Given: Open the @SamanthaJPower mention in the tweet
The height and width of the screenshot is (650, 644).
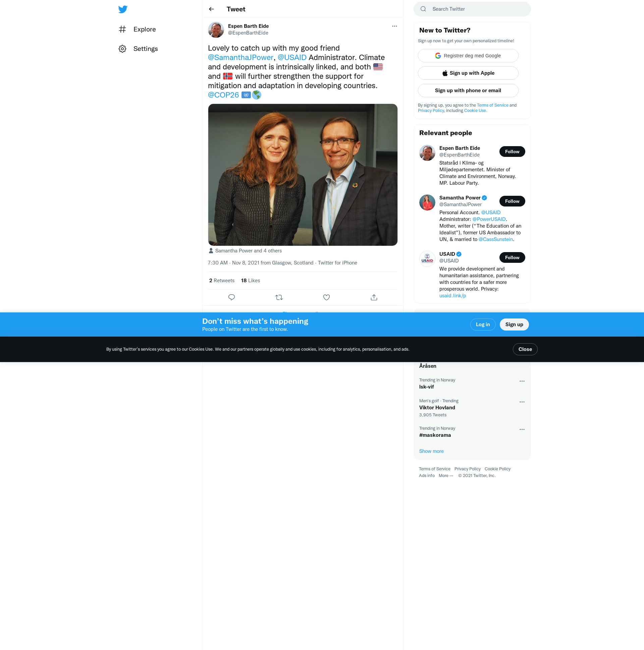Looking at the screenshot, I should tap(240, 58).
